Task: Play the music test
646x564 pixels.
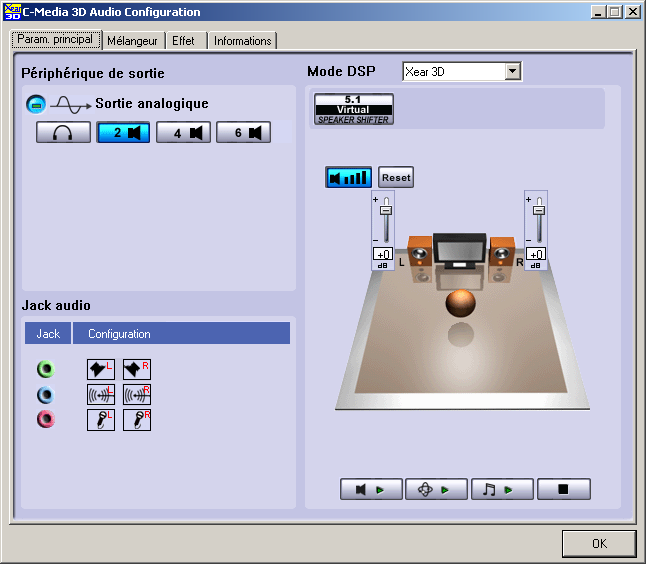Action: pyautogui.click(x=502, y=489)
